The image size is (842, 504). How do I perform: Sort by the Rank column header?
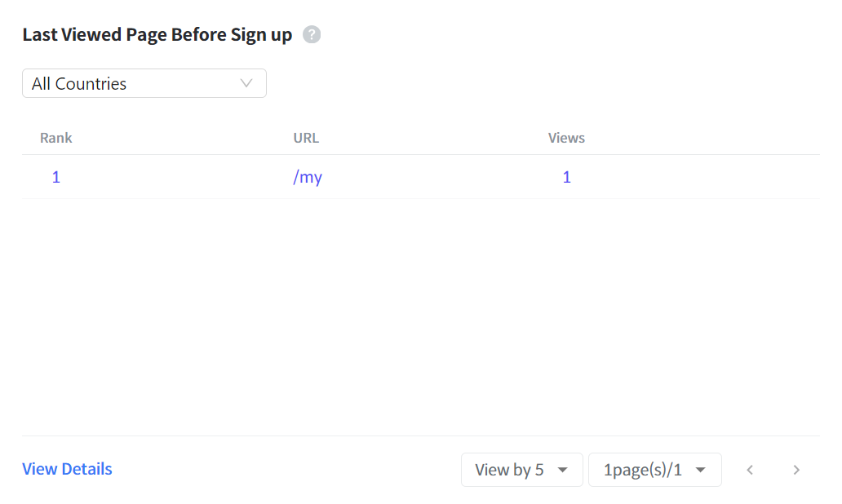[x=55, y=138]
